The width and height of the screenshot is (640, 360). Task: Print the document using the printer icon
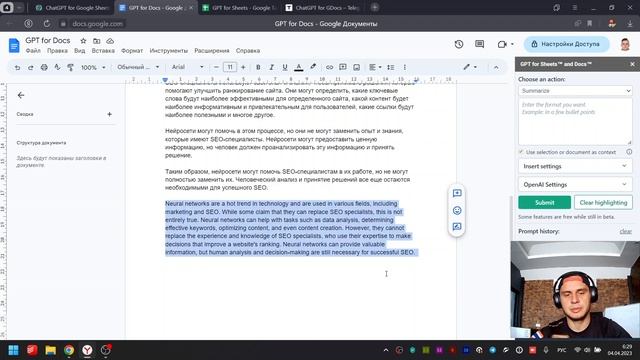click(x=44, y=67)
